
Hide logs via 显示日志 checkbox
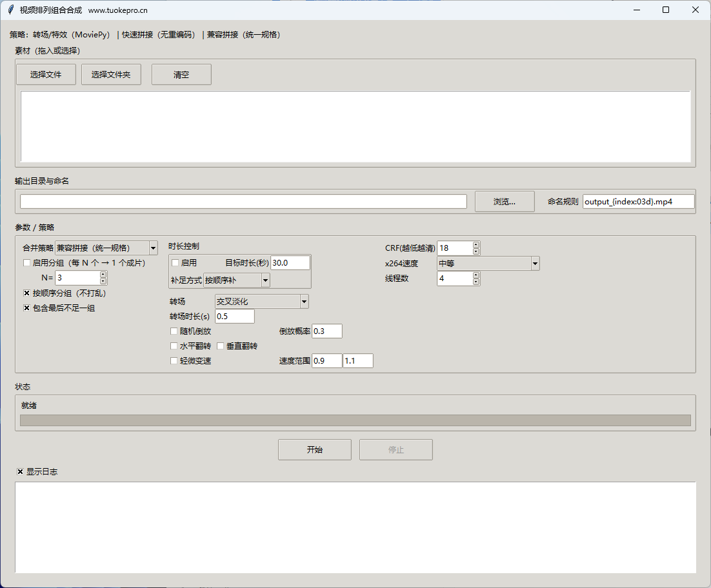[21, 472]
